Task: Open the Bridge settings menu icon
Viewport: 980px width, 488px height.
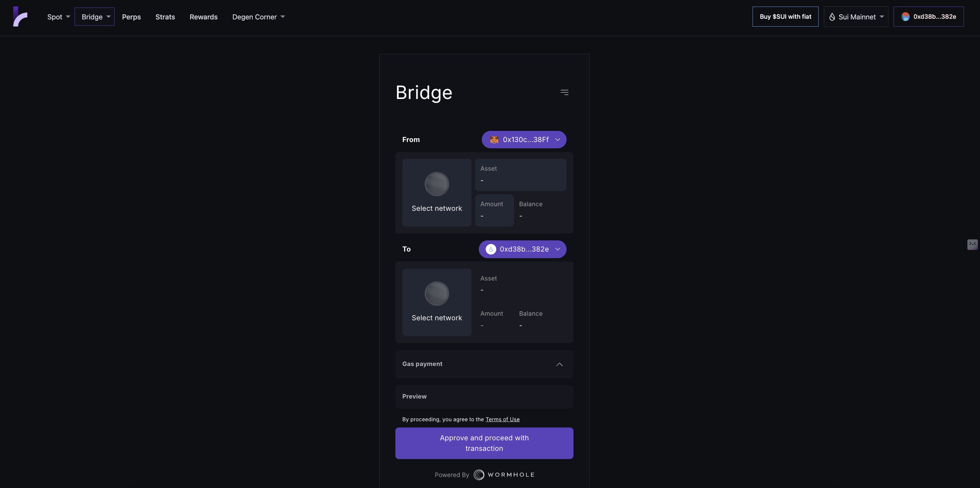Action: (x=564, y=92)
